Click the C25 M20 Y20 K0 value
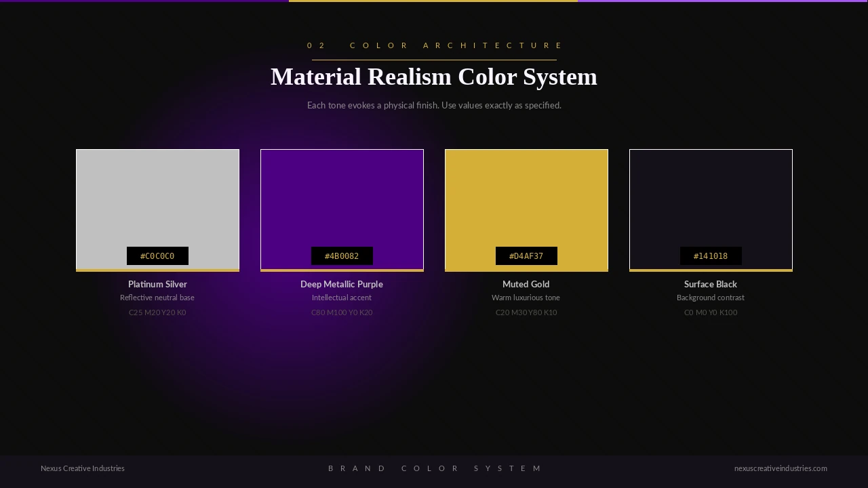The image size is (868, 488). [157, 312]
